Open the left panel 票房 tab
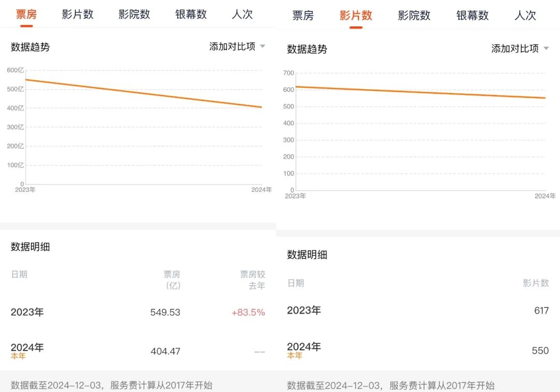Screen dimensions: 560x392 point(26,15)
